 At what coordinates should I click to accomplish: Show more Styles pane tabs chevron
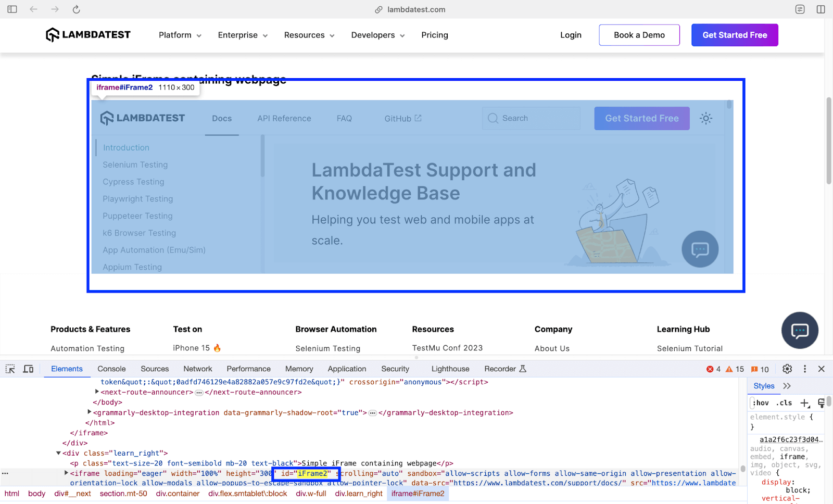(x=787, y=386)
